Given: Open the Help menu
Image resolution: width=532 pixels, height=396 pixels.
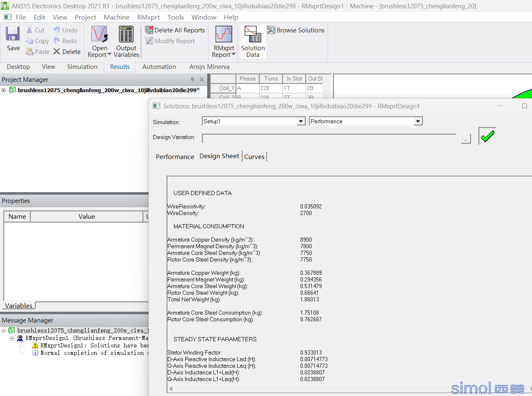Looking at the screenshot, I should pos(231,17).
